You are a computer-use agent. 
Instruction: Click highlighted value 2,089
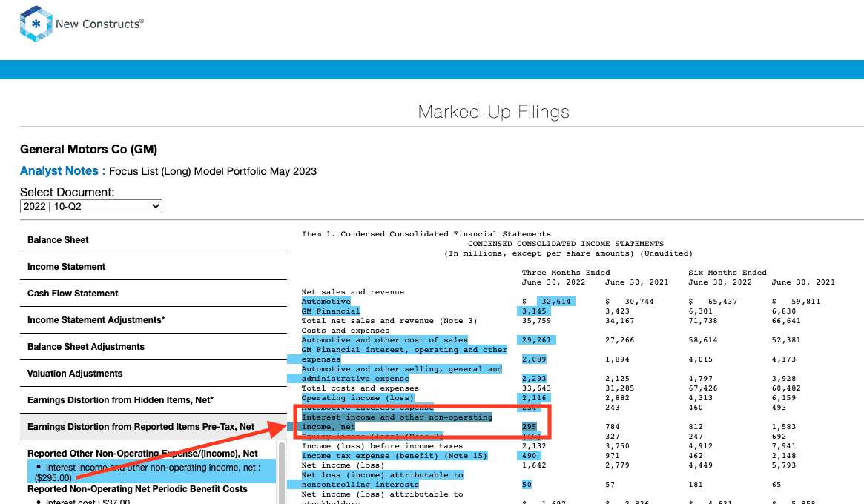pos(534,359)
